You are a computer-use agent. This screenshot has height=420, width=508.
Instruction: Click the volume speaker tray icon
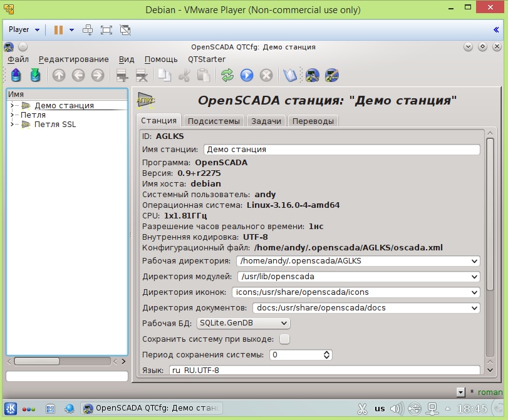coord(396,409)
